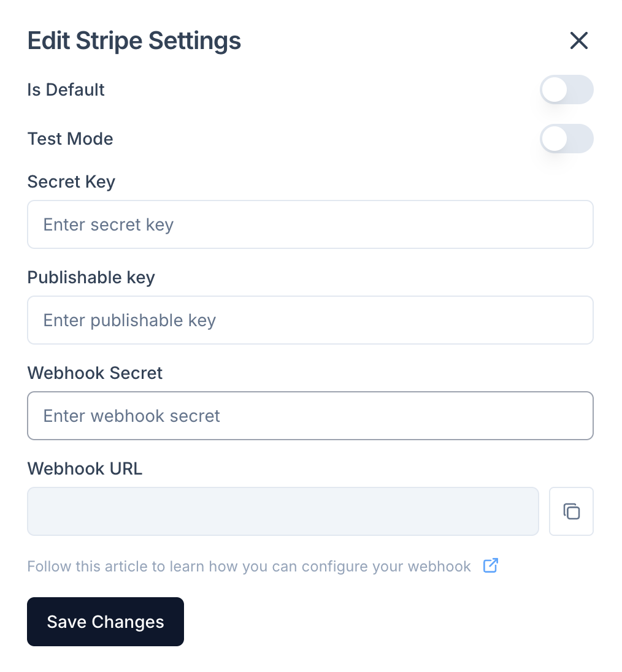Select the Webhook Secret input box
The image size is (622, 672).
pyautogui.click(x=310, y=416)
